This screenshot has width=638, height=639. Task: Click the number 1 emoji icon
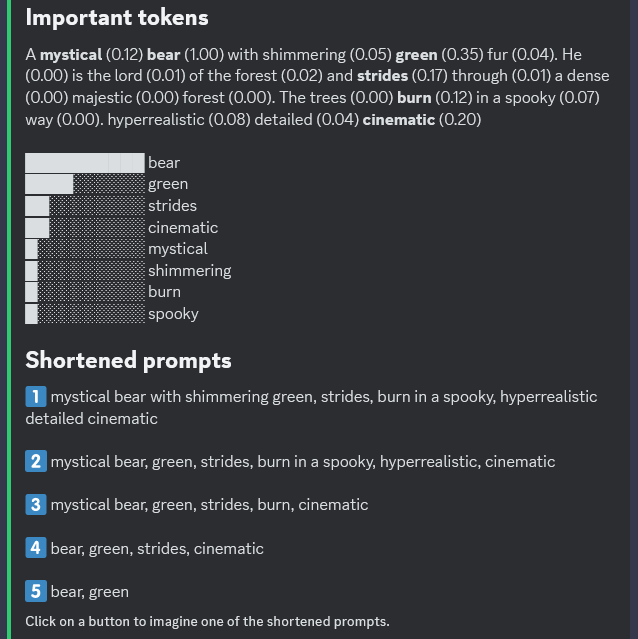point(35,397)
